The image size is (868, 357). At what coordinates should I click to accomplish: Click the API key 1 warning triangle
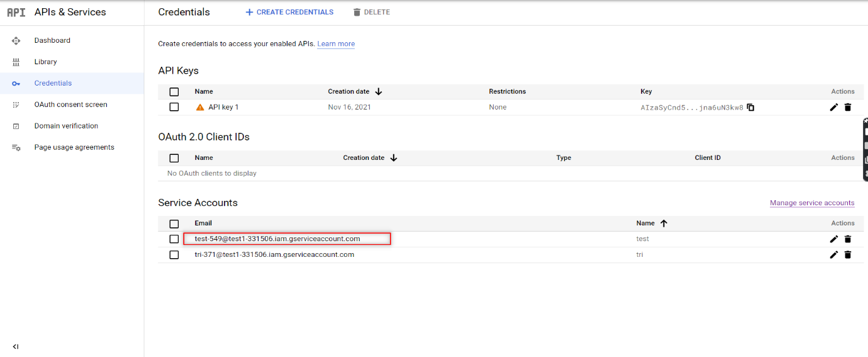tap(200, 108)
